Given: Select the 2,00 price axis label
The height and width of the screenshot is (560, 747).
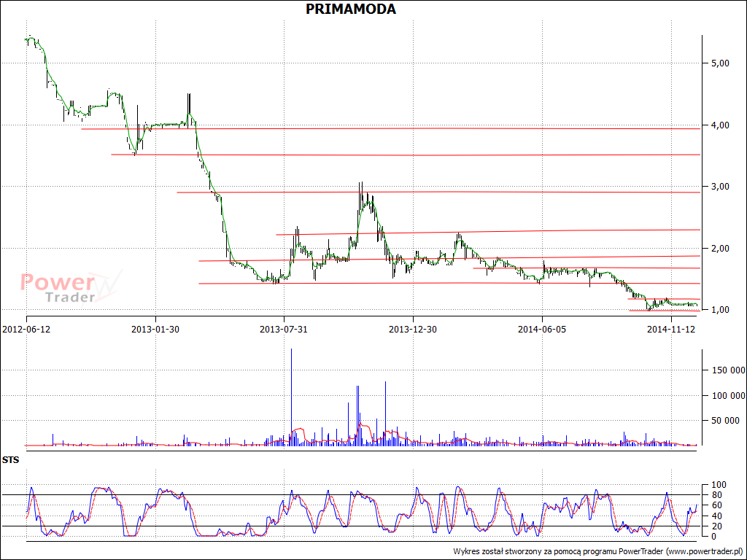Looking at the screenshot, I should [719, 249].
